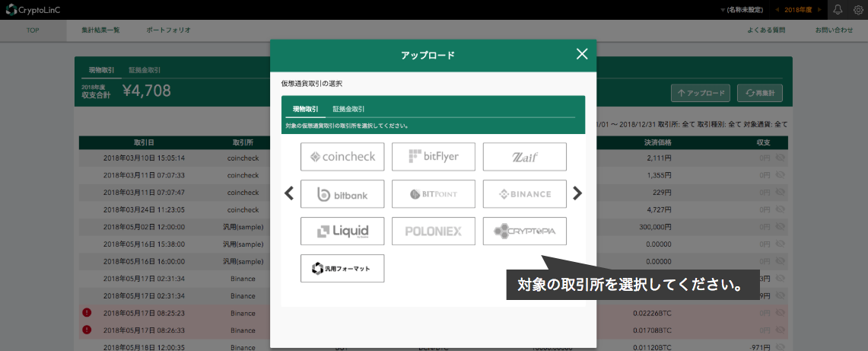Image resolution: width=868 pixels, height=351 pixels.
Task: Click the CryptoLinC logo
Action: [x=33, y=9]
